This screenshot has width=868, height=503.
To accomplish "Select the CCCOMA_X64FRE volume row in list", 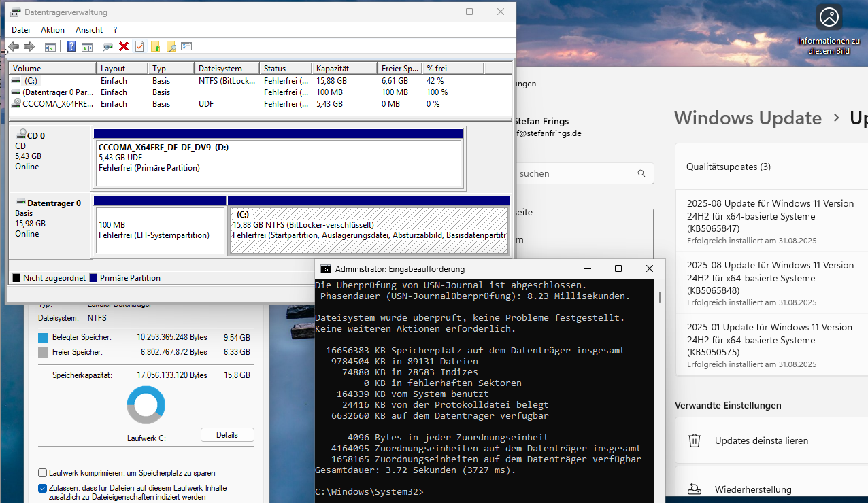I will 260,103.
